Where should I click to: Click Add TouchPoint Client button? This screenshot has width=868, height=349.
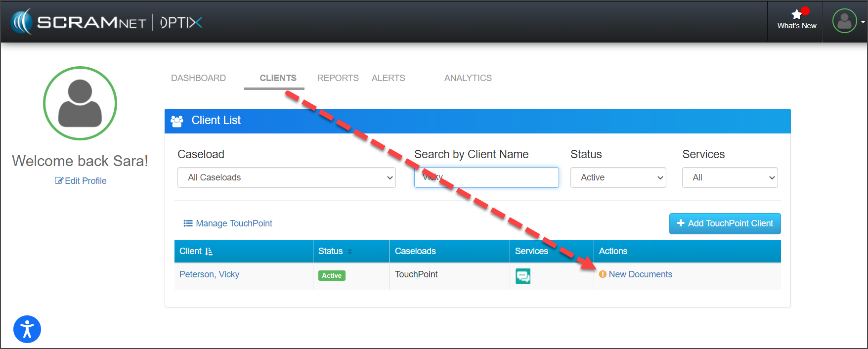pyautogui.click(x=725, y=223)
